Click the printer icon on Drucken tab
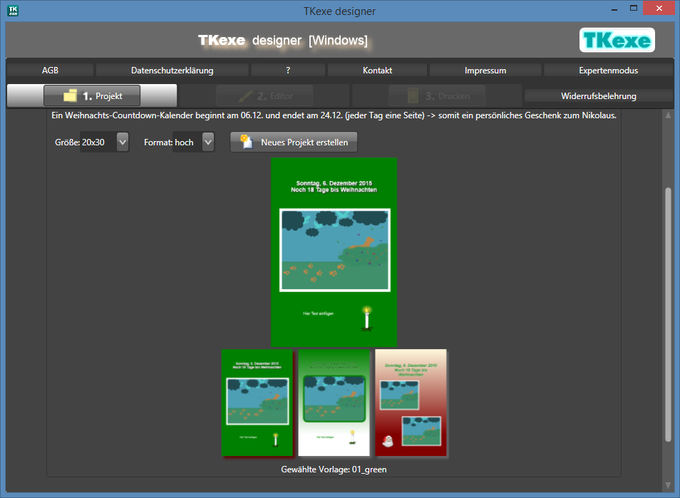 point(413,96)
